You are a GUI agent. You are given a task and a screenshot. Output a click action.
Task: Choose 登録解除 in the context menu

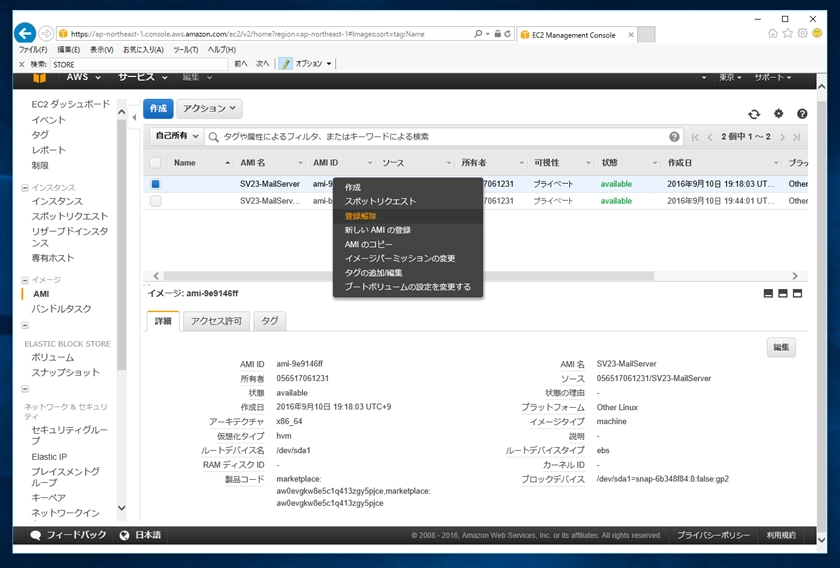408,216
